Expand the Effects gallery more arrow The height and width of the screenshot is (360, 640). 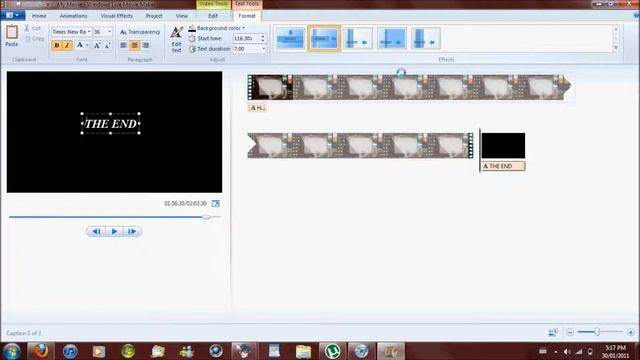click(616, 48)
